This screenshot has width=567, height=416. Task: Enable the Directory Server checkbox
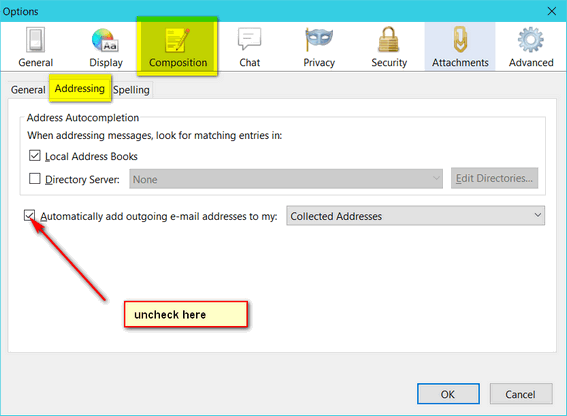[35, 179]
